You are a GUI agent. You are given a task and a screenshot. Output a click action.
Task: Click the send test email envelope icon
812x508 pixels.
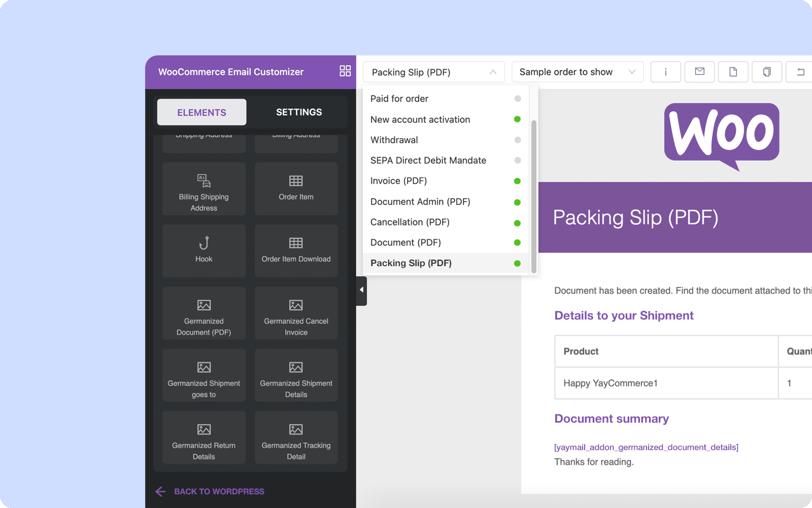[x=699, y=72]
